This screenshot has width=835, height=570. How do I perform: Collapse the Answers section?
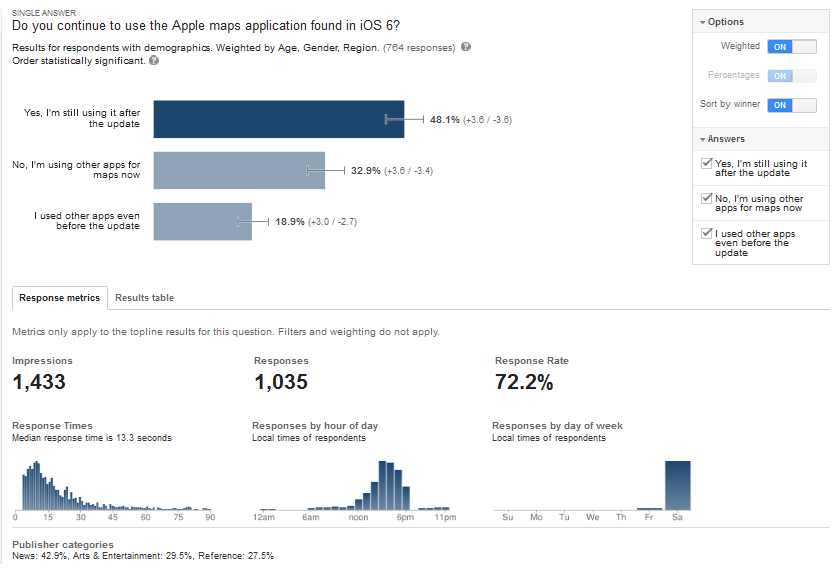723,139
